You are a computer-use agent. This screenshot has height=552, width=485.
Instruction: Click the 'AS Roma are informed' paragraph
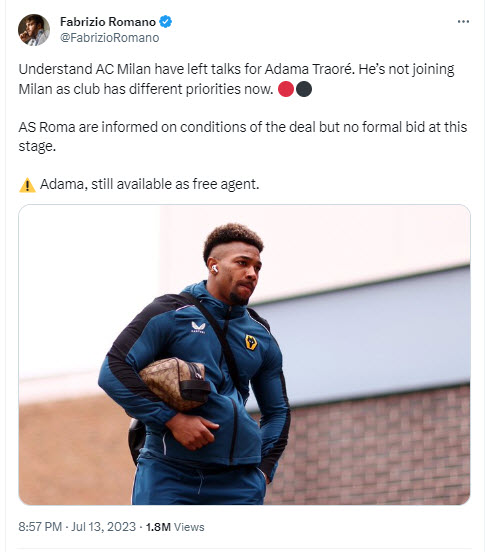click(x=242, y=137)
